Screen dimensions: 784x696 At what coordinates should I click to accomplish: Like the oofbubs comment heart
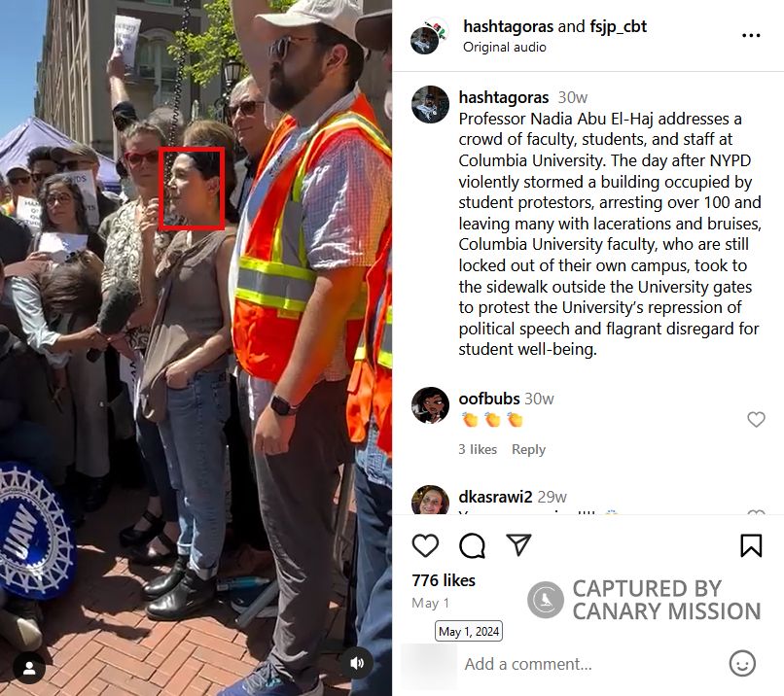tap(756, 419)
